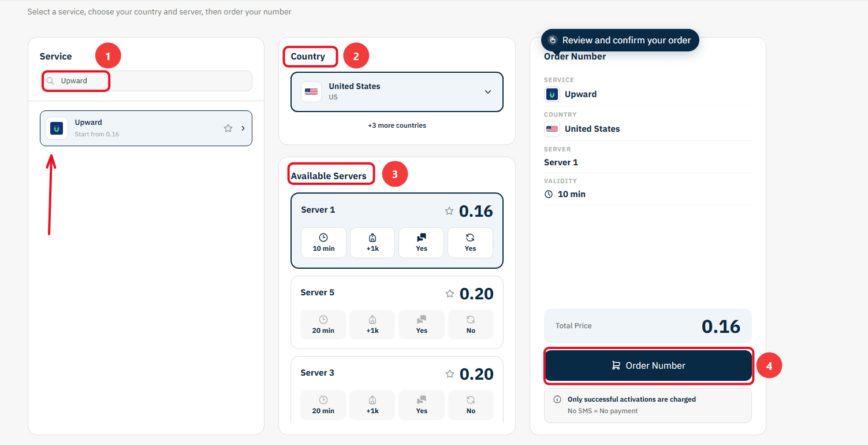This screenshot has height=445, width=868.
Task: Click Server 5 stock +1k badge
Action: (372, 324)
